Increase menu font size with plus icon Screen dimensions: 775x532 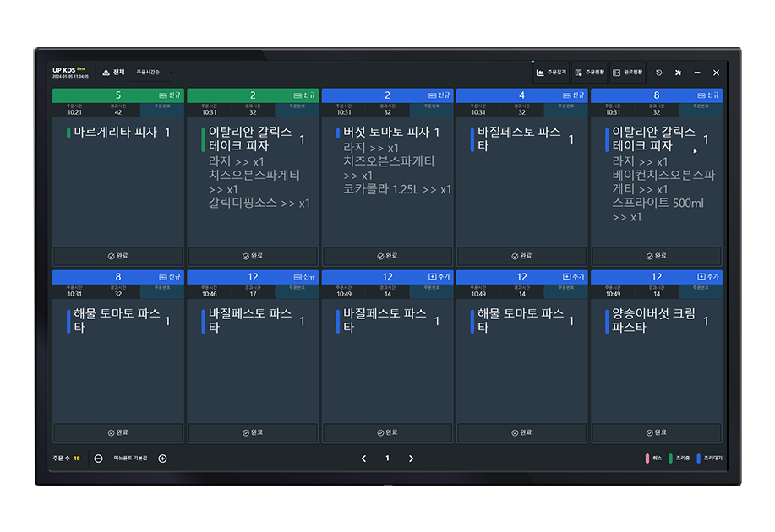[163, 459]
